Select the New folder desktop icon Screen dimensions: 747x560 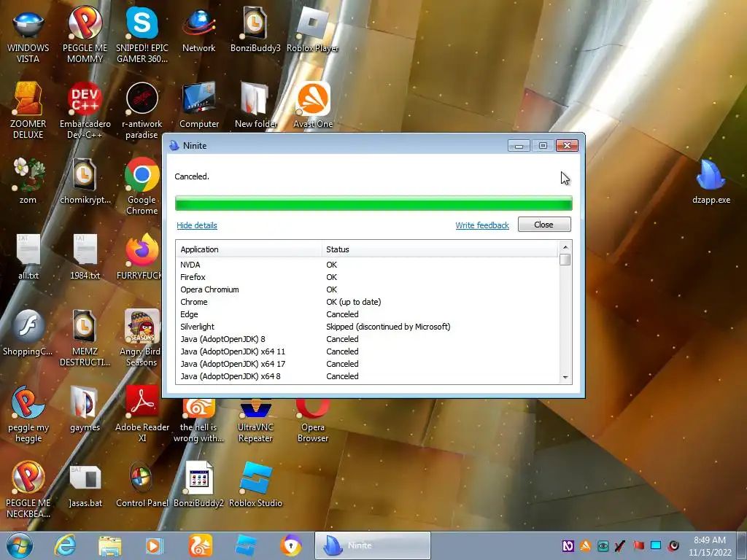click(x=255, y=106)
